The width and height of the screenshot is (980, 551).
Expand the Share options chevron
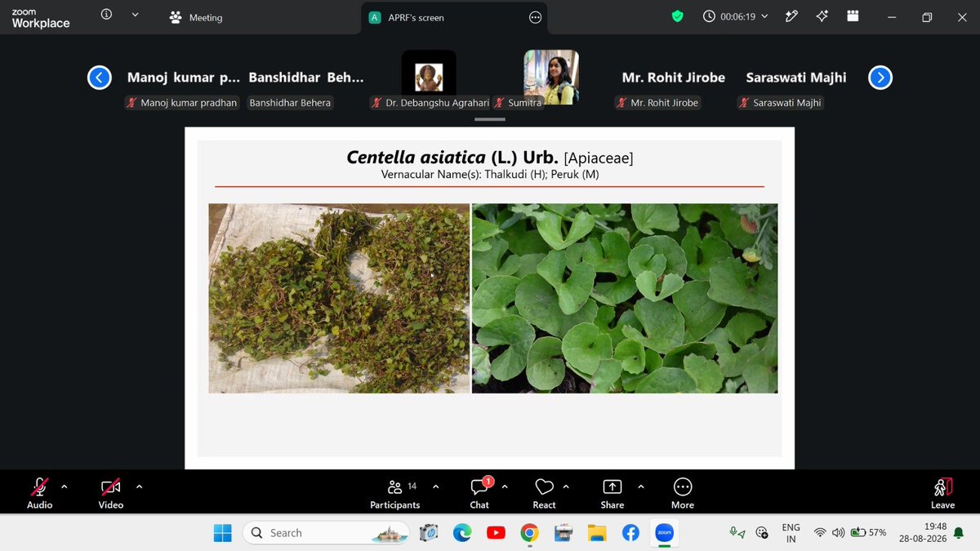click(640, 487)
